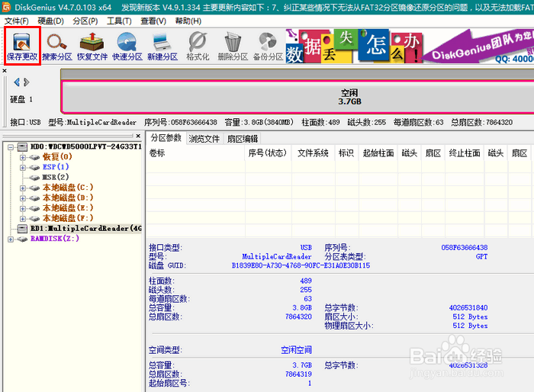The height and width of the screenshot is (392, 534).
Task: Click the 空闲空间 space type value
Action: tap(296, 350)
